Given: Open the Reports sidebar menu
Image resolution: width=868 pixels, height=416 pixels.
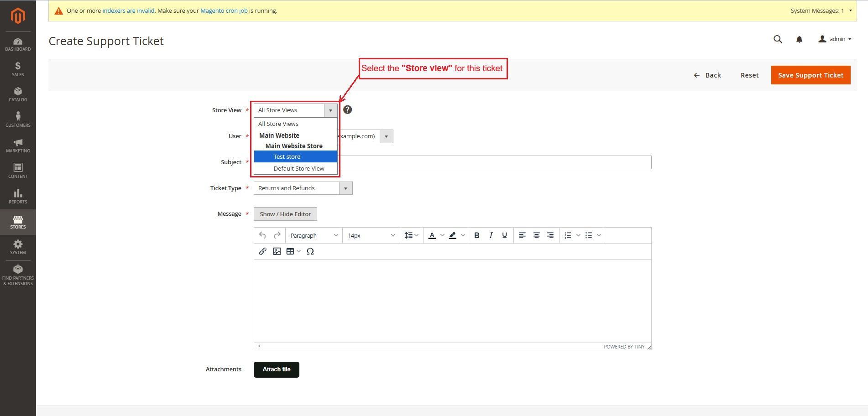Looking at the screenshot, I should click(x=18, y=197).
